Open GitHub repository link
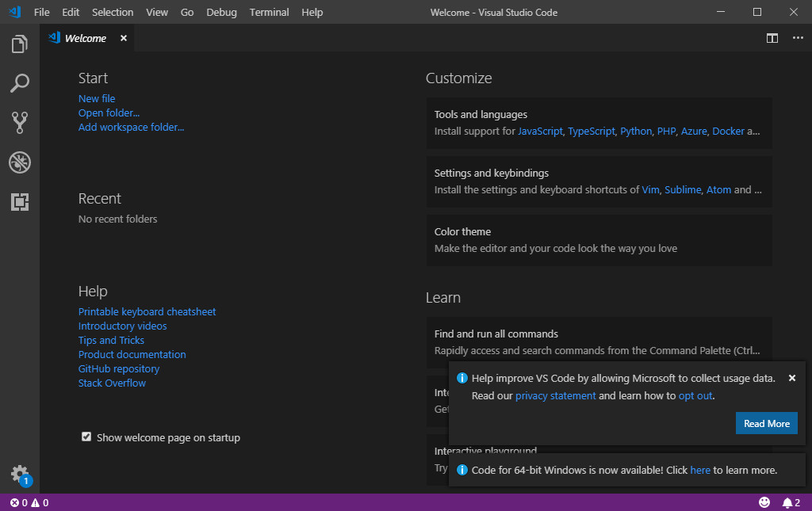The height and width of the screenshot is (511, 812). tap(119, 368)
